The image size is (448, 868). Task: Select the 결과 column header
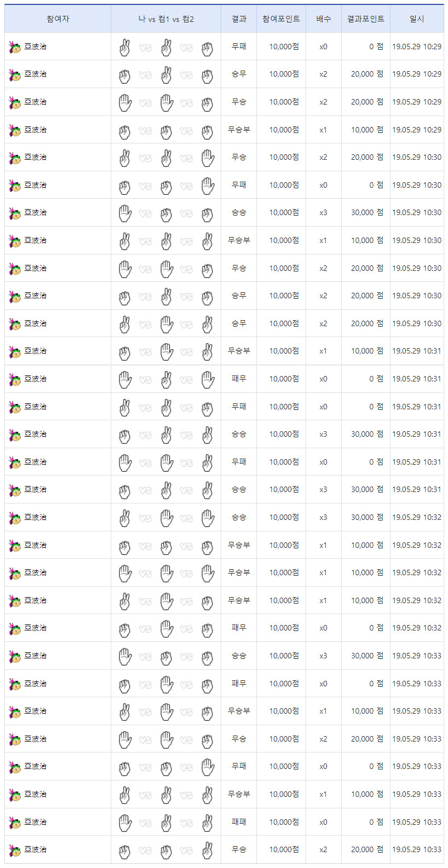[x=239, y=19]
